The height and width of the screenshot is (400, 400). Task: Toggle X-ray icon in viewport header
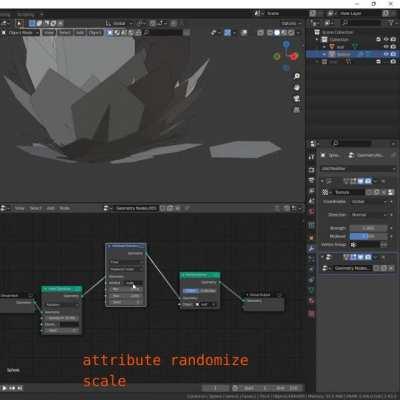(260, 33)
